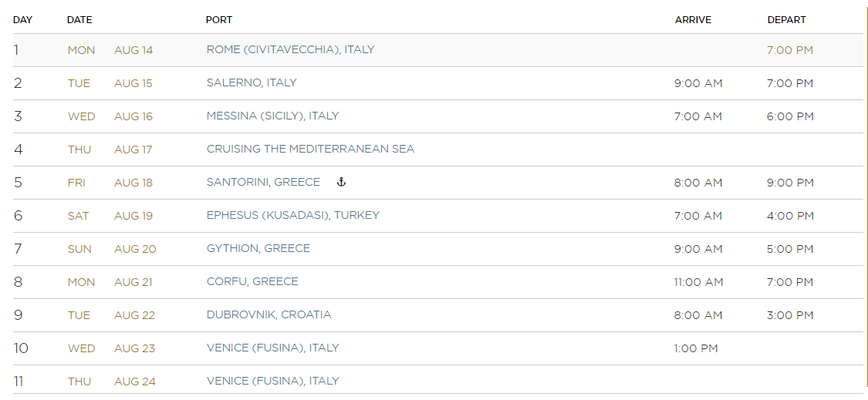Image resolution: width=868 pixels, height=400 pixels.
Task: Click the DATE column header
Action: (x=79, y=20)
